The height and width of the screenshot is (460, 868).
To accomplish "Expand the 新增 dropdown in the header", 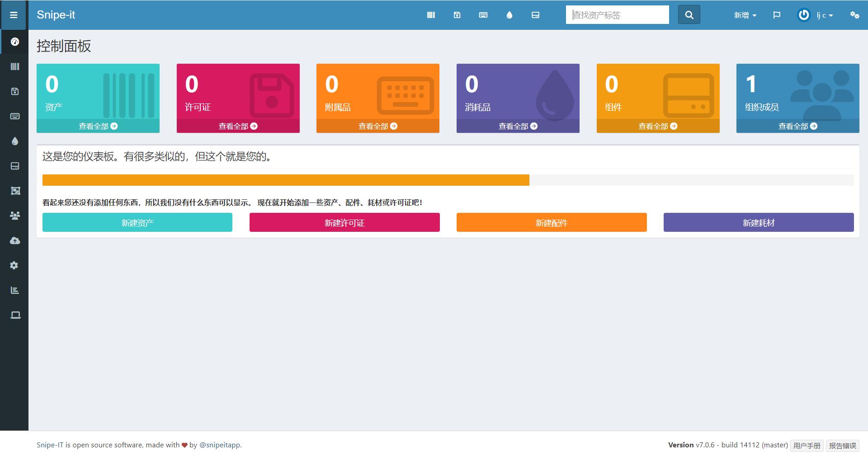I will 745,15.
